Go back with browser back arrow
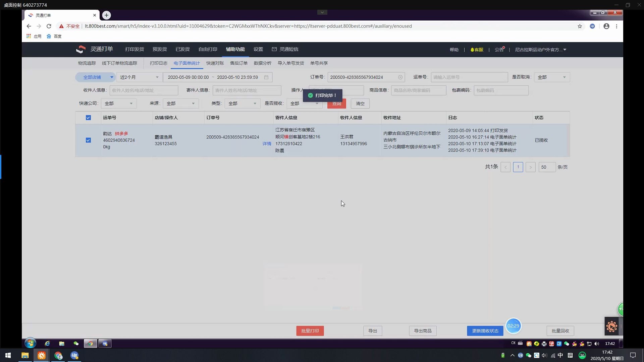Viewport: 644px width, 362px height. [29, 26]
